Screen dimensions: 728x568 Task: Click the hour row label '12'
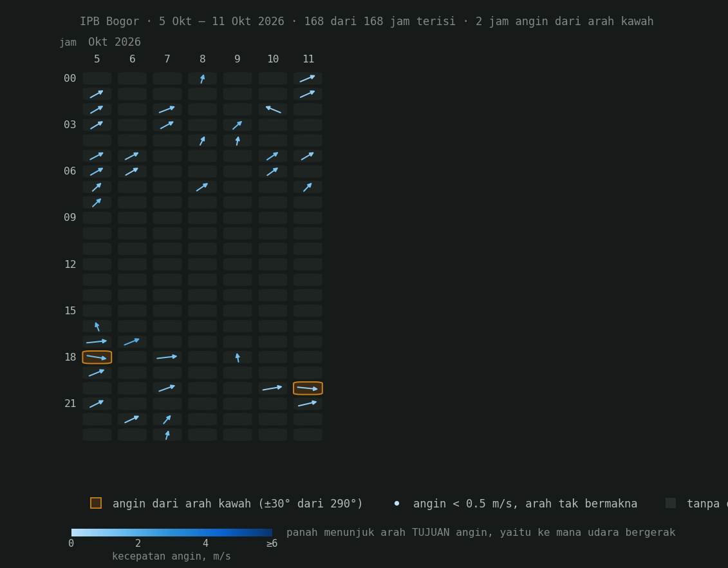(x=70, y=264)
